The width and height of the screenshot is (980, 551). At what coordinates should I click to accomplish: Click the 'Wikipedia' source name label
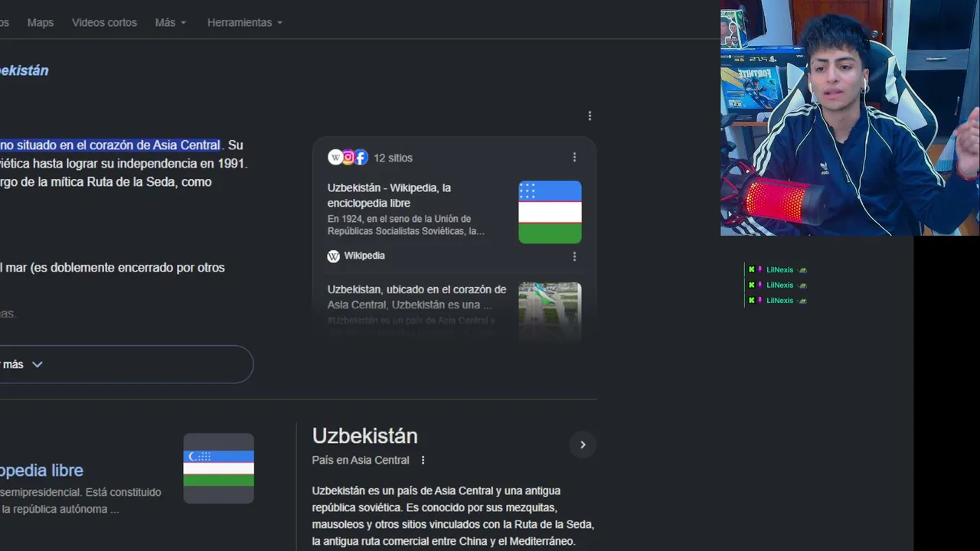(364, 256)
